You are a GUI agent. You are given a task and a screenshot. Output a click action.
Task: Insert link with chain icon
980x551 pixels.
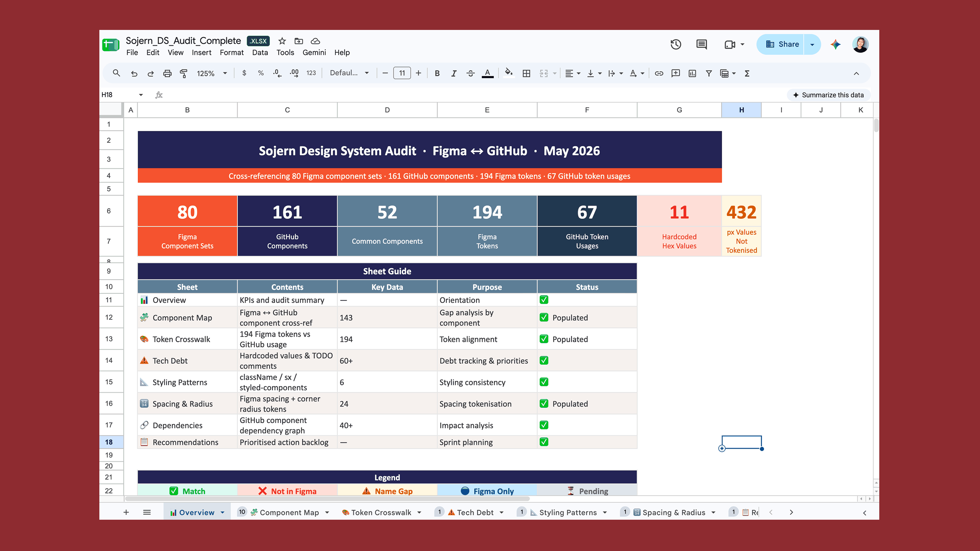click(659, 73)
